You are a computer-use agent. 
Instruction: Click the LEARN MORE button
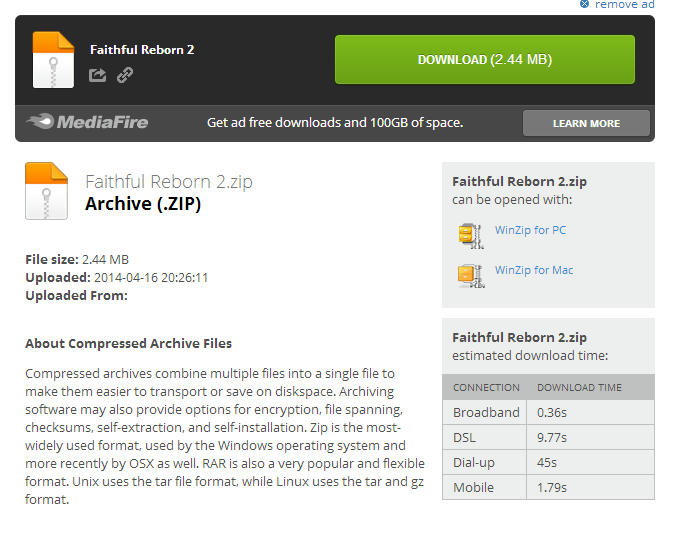pyautogui.click(x=586, y=123)
